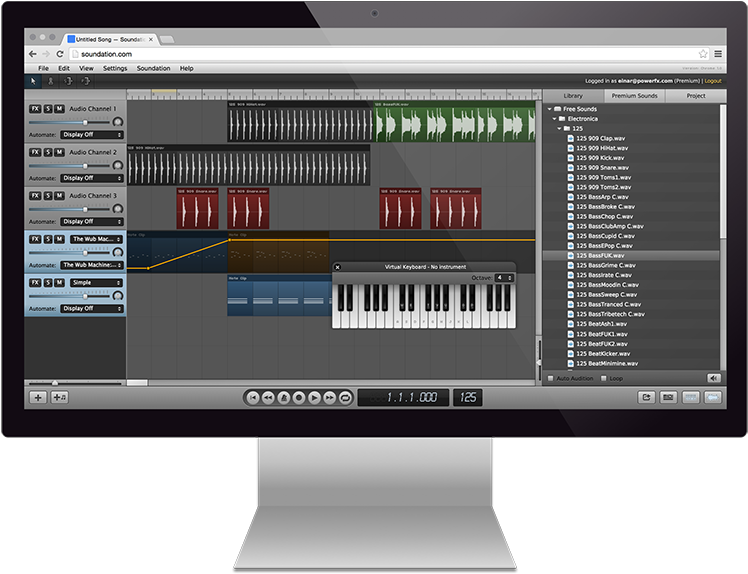Toggle the loop cycle transport button
This screenshot has height=574, width=748.
pyautogui.click(x=345, y=397)
